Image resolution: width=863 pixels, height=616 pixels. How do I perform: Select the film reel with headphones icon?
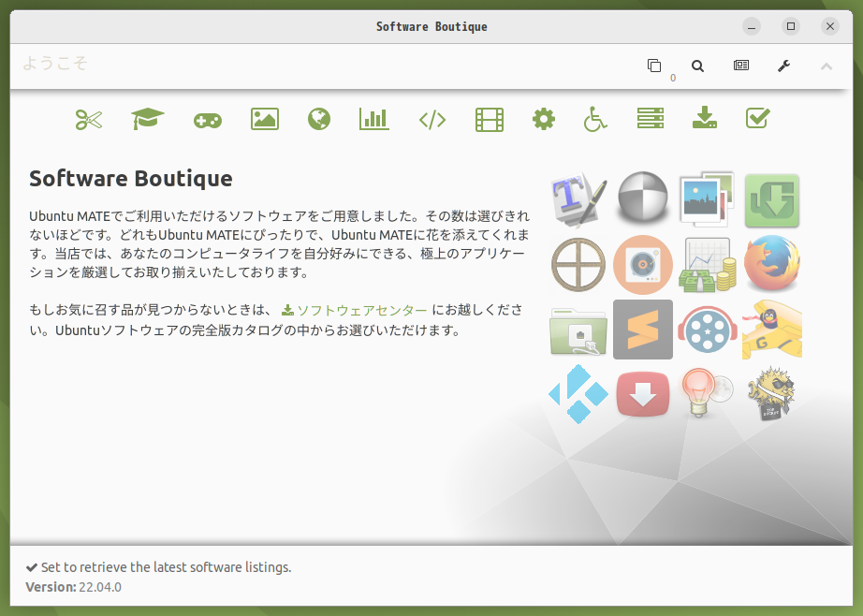708,330
